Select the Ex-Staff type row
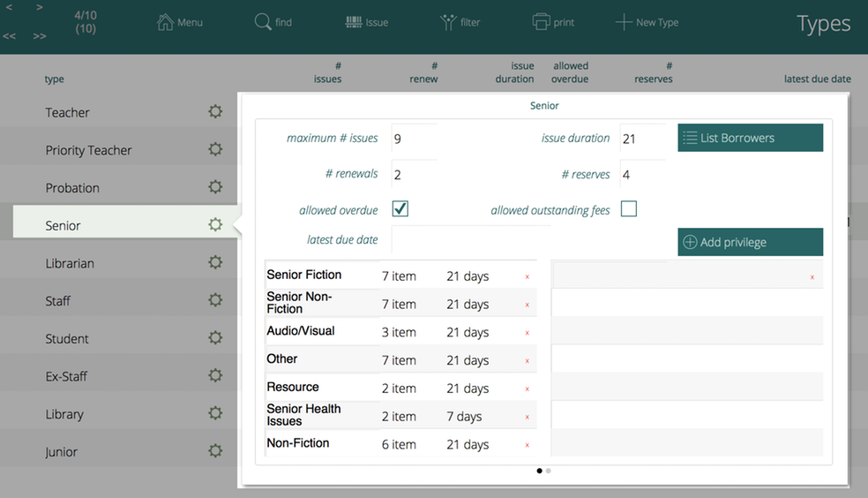This screenshot has width=868, height=498. pos(66,376)
